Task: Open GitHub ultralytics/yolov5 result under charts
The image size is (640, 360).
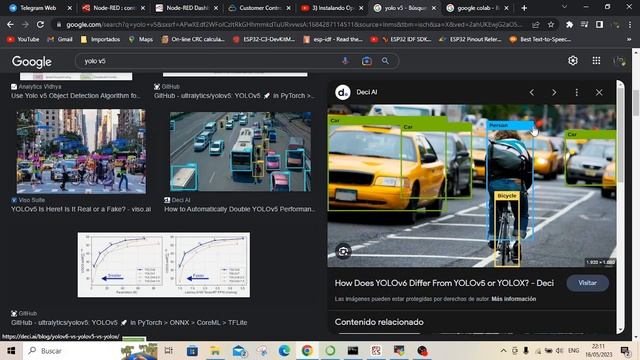Action: point(129,323)
